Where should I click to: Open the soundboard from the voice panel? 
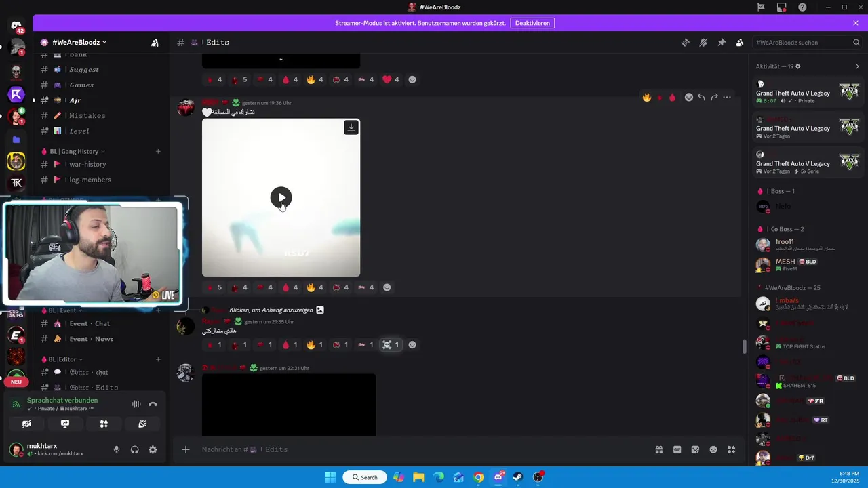pos(142,424)
